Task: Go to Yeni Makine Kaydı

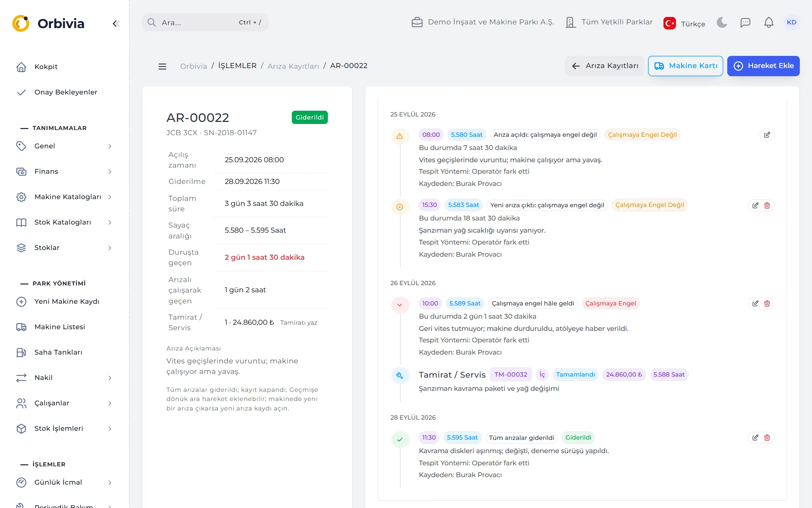Action: [64, 301]
